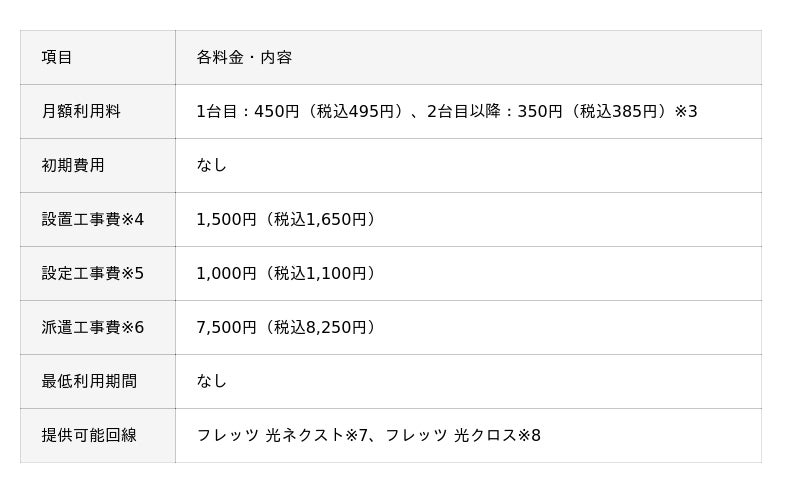Click the 1,000円（税込1,100円）value
Viewport: 800px width, 493px height.
coord(288,274)
